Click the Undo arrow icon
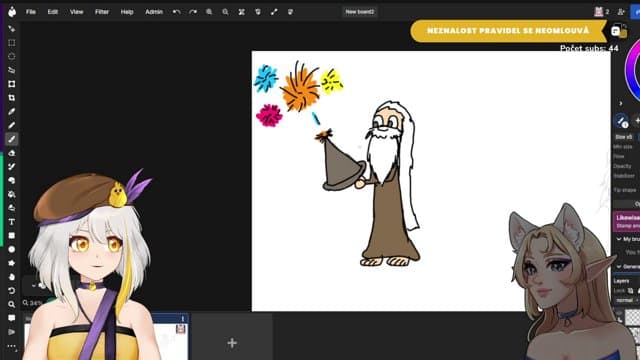Viewport: 640px width, 360px height. click(176, 12)
